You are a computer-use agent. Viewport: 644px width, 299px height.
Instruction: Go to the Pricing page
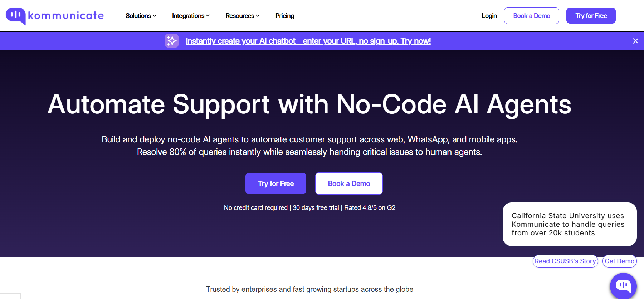[285, 16]
